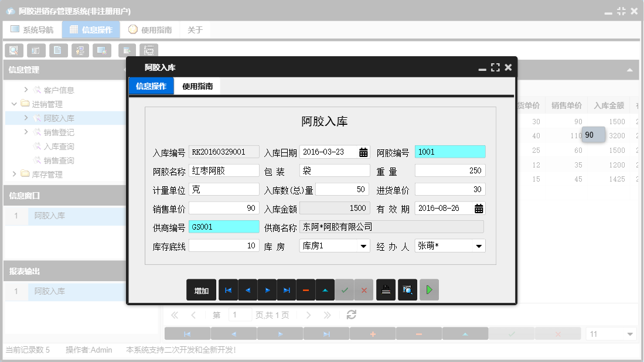
Task: Click the green run arrow icon
Action: tap(429, 290)
